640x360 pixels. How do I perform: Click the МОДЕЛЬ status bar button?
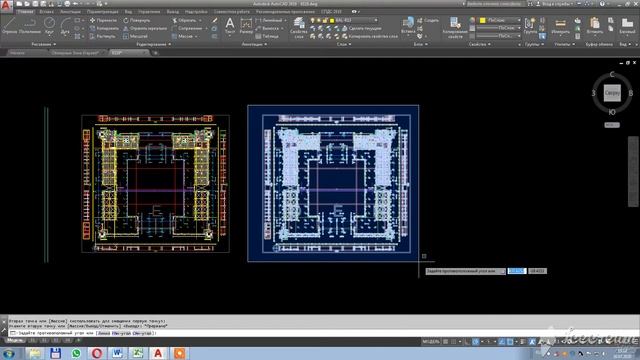(x=431, y=342)
